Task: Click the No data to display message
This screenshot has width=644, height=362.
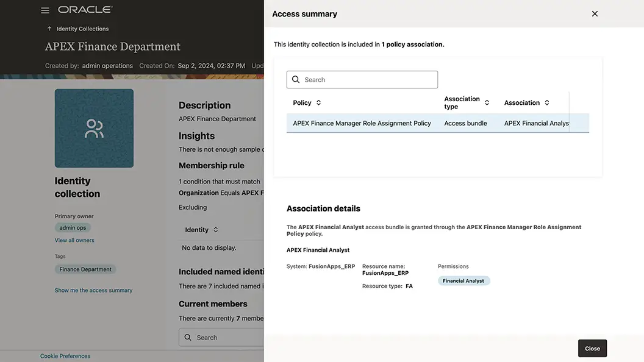Action: pyautogui.click(x=209, y=248)
